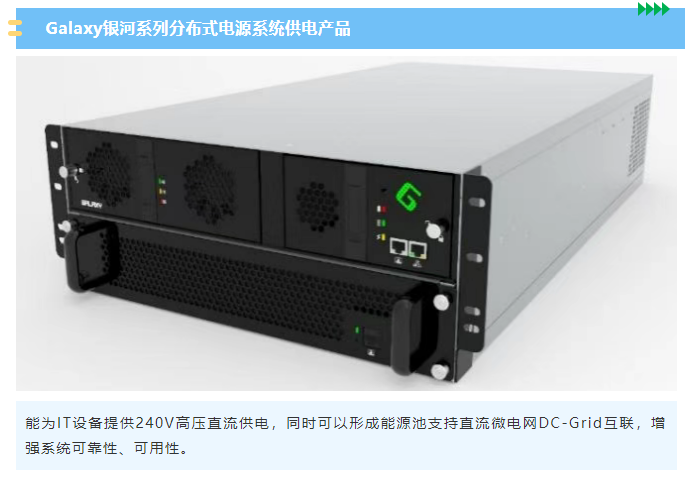Click the green arrows icon in header

click(x=654, y=9)
